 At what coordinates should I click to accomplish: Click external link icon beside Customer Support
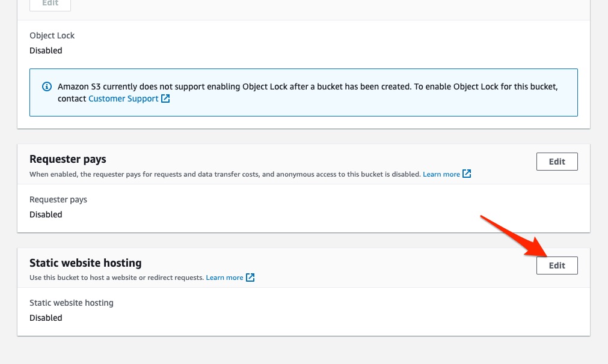(165, 99)
